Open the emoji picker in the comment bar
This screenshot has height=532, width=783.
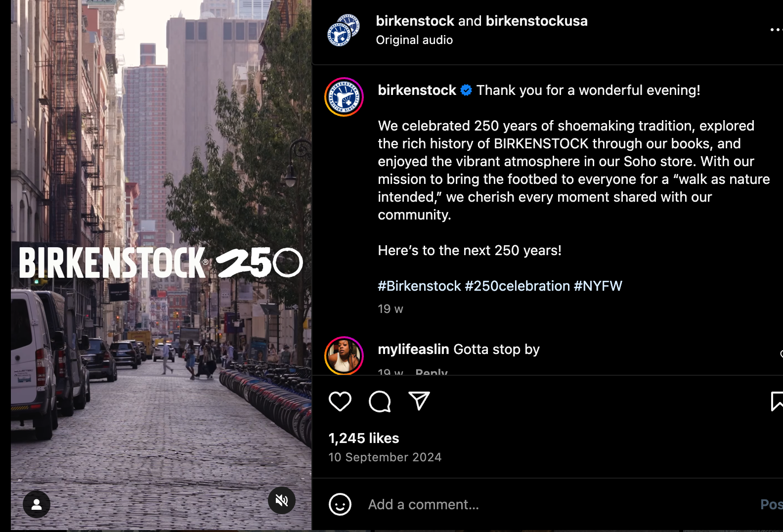[340, 504]
